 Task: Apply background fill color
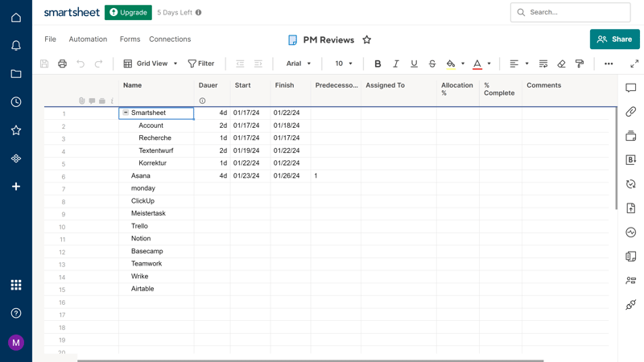pos(451,64)
